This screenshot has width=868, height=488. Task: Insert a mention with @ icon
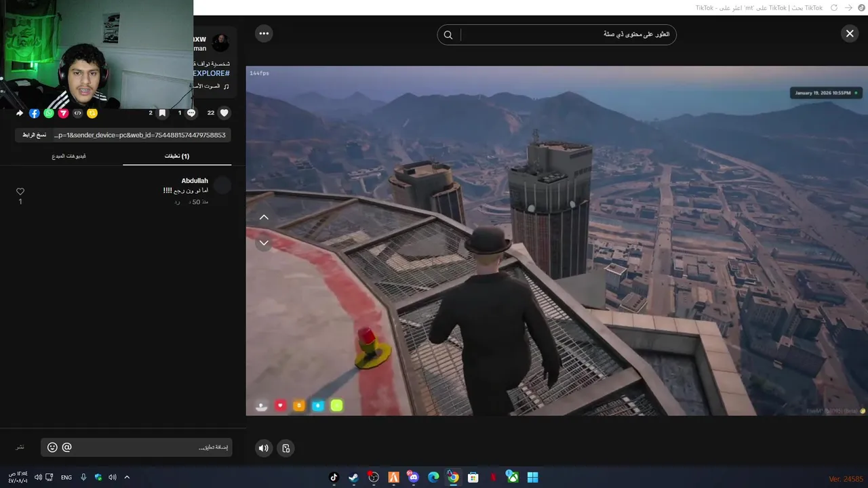point(66,447)
